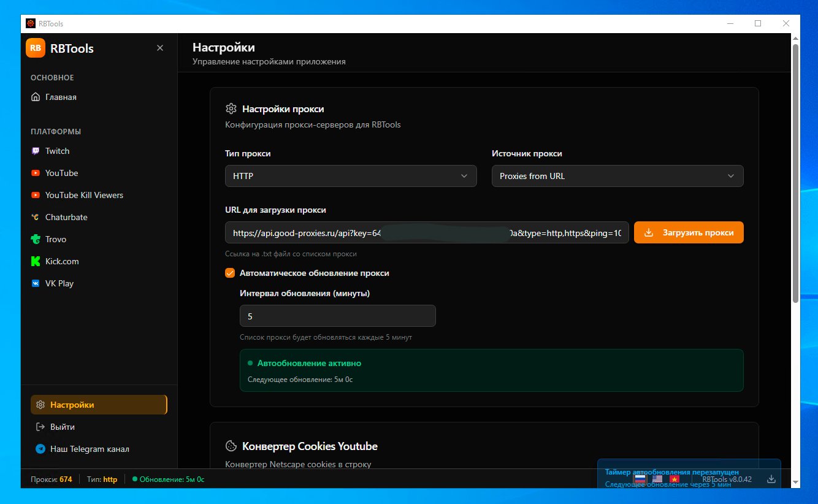Image resolution: width=818 pixels, height=504 pixels.
Task: Select the VK Play platform icon
Action: (x=36, y=283)
